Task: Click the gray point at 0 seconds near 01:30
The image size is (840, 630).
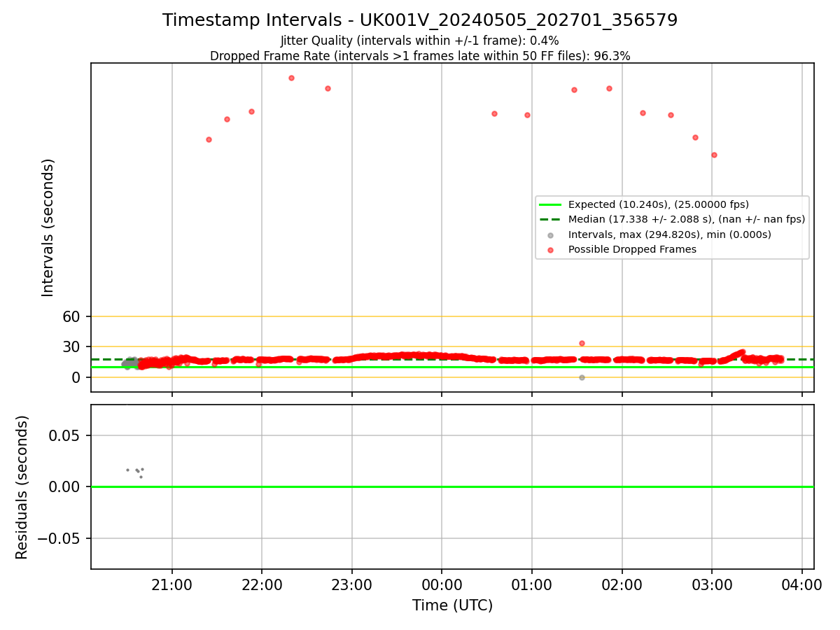Action: click(582, 377)
